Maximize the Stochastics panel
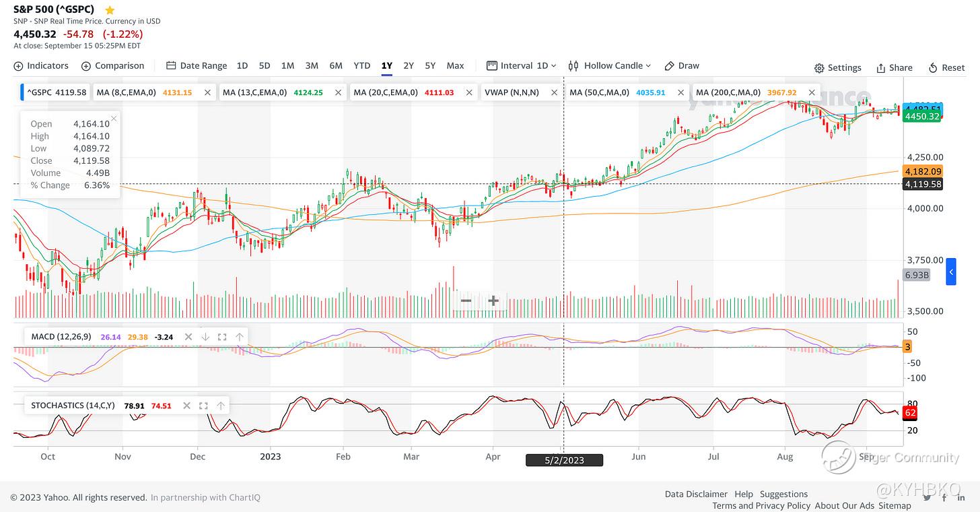This screenshot has height=512, width=980. [x=203, y=406]
